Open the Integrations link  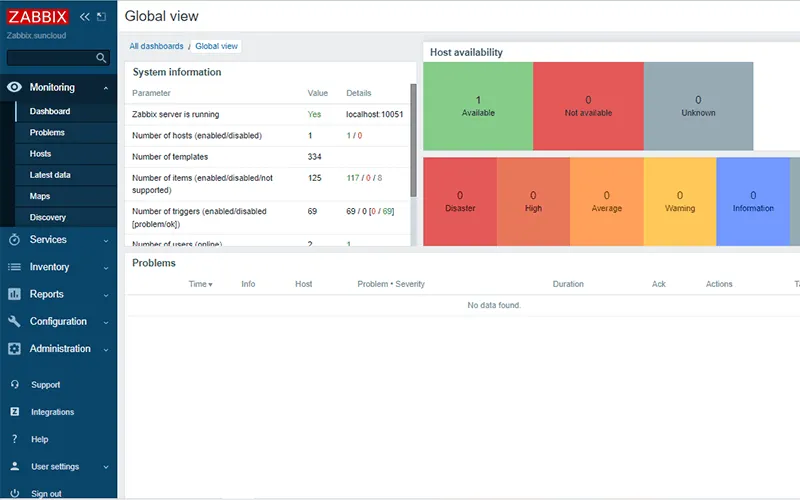53,412
